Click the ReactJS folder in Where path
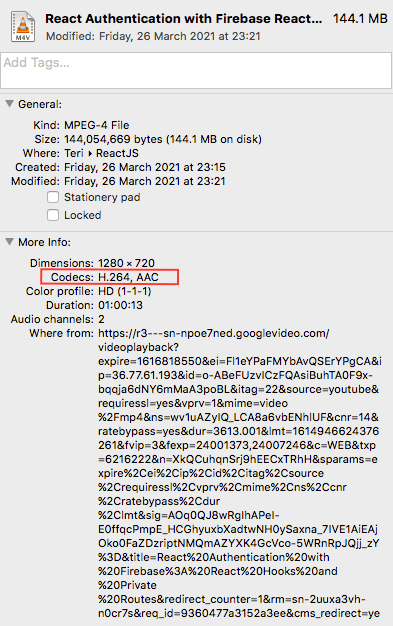 (117, 153)
